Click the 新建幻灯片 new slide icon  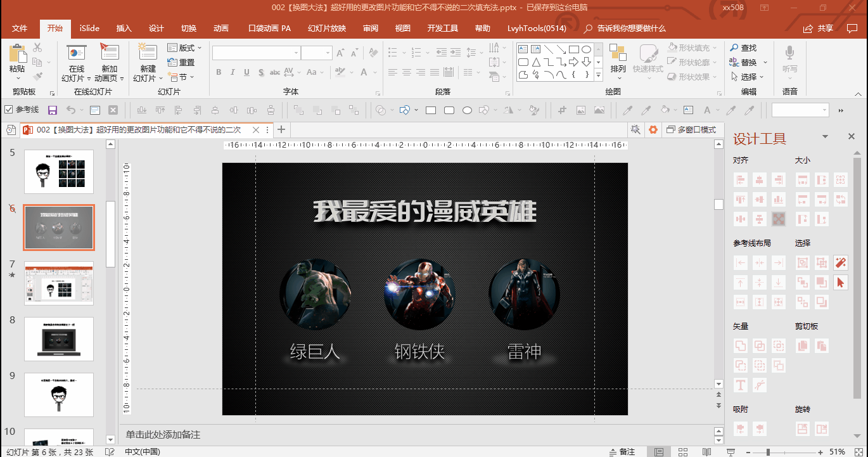[x=148, y=53]
